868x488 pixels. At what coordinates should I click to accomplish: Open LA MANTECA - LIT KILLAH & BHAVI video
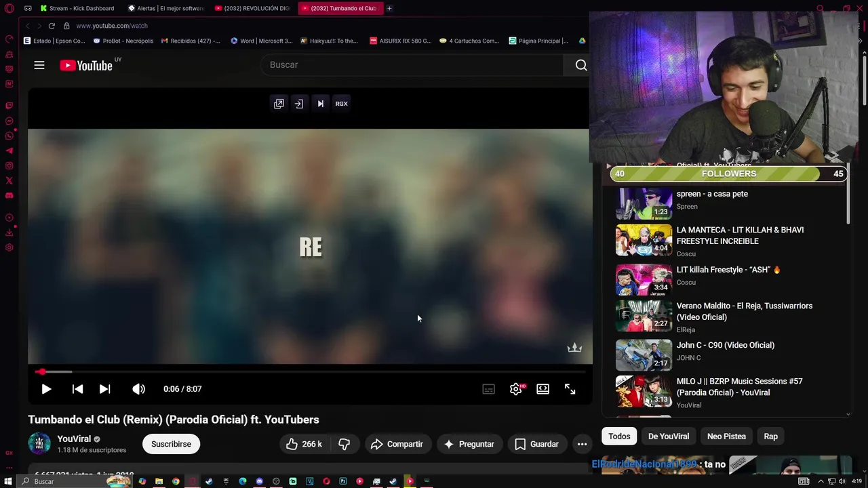[x=740, y=235]
